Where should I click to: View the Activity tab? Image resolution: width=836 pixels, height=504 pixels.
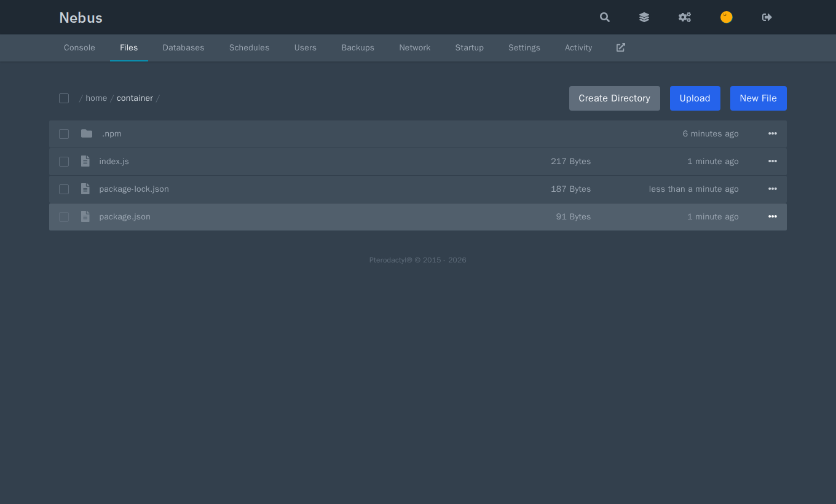pyautogui.click(x=578, y=48)
